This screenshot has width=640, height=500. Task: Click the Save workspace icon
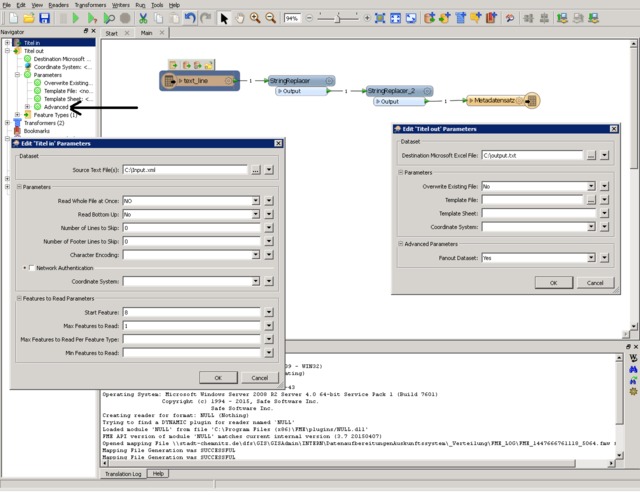coord(45,18)
